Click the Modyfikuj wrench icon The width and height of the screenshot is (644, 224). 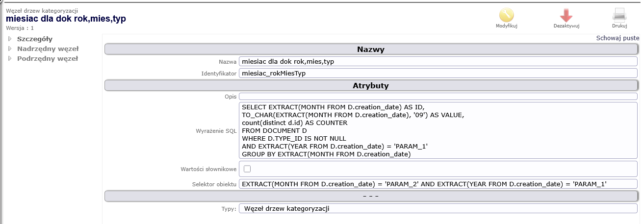tap(507, 15)
